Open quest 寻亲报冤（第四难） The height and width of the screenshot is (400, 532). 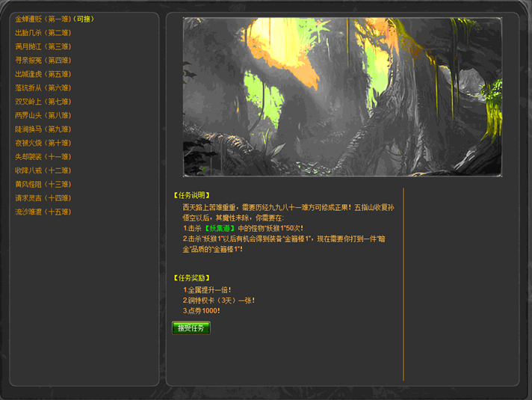click(43, 61)
